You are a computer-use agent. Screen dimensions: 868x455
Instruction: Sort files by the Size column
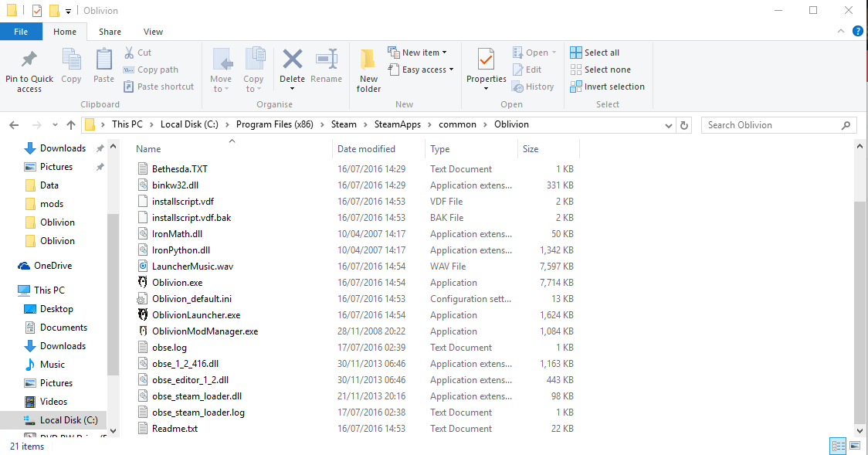pyautogui.click(x=531, y=149)
